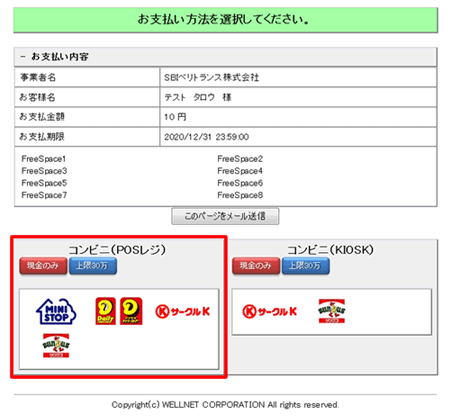This screenshot has width=450, height=416.
Task: Click FreeSpace1 text
Action: click(x=44, y=159)
